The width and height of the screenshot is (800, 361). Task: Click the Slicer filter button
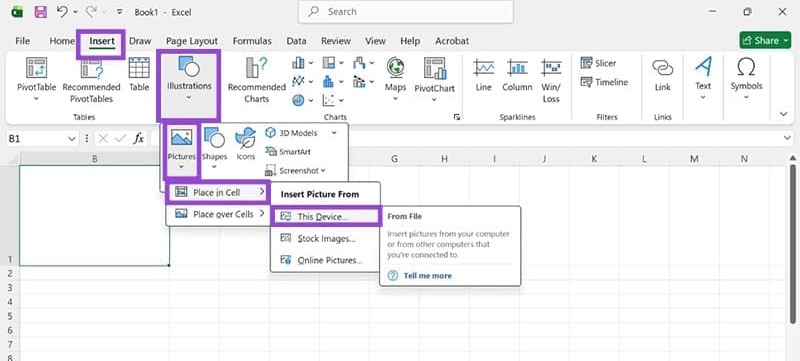click(598, 63)
